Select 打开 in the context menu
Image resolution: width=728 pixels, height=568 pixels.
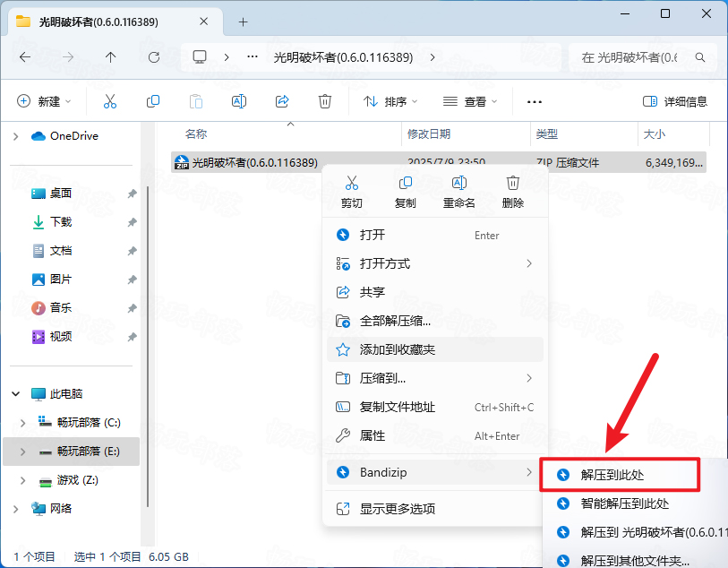coord(435,235)
